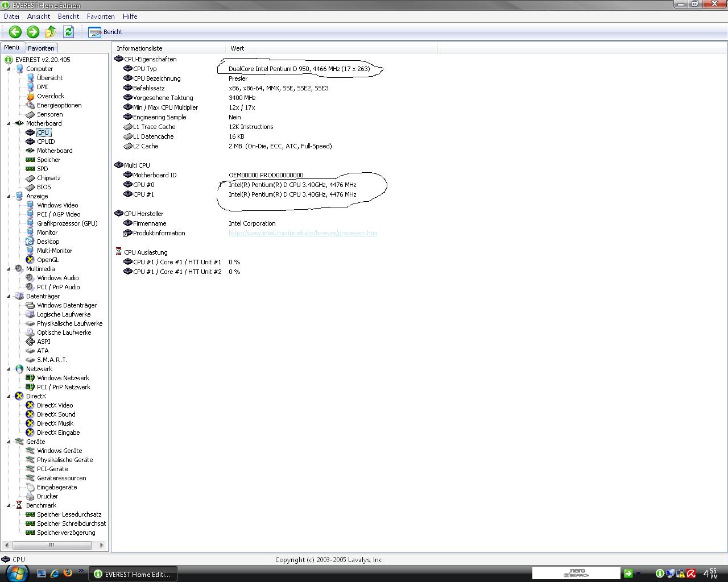Select the OpenGL icon item

tap(43, 260)
